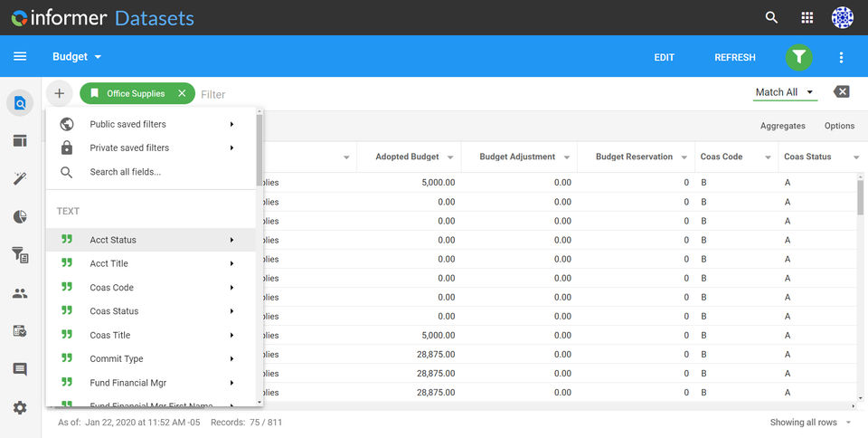Image resolution: width=868 pixels, height=438 pixels.
Task: Open the Coas Code column menu arrow
Action: click(768, 157)
